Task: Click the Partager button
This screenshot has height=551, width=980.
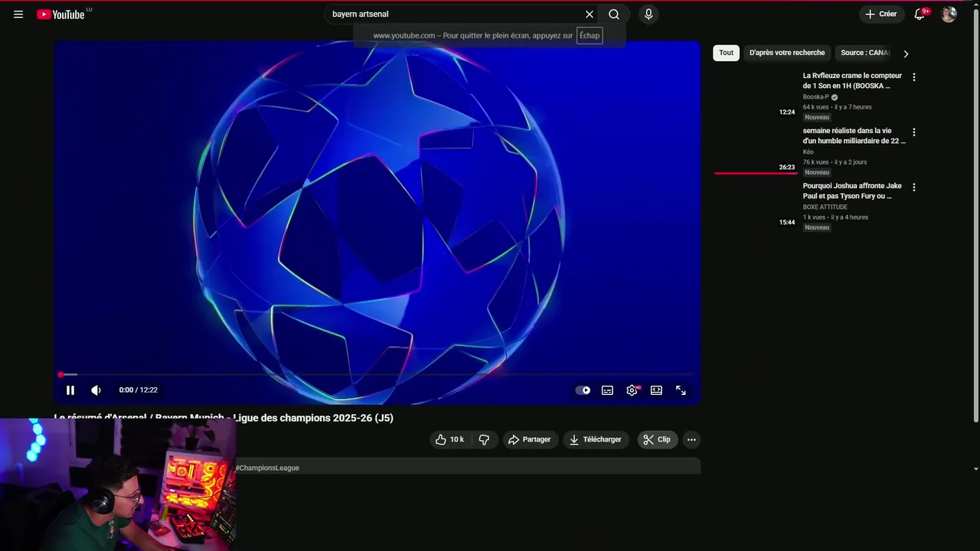Action: coord(530,439)
